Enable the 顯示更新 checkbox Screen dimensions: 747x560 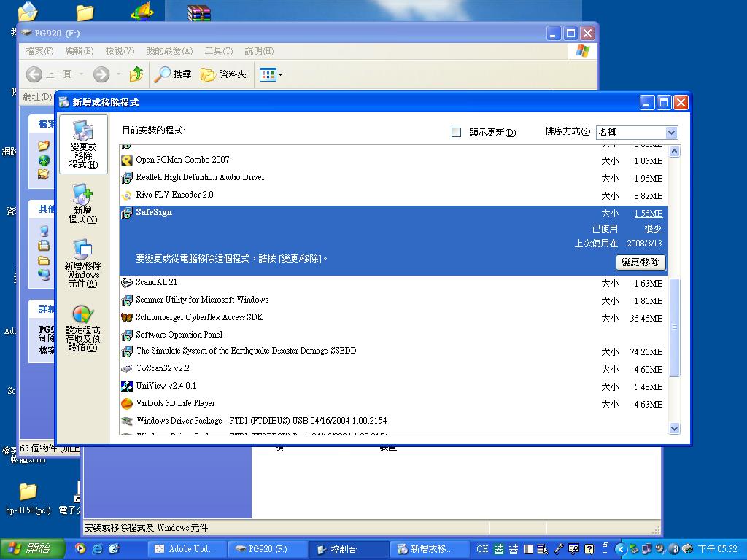tap(457, 132)
